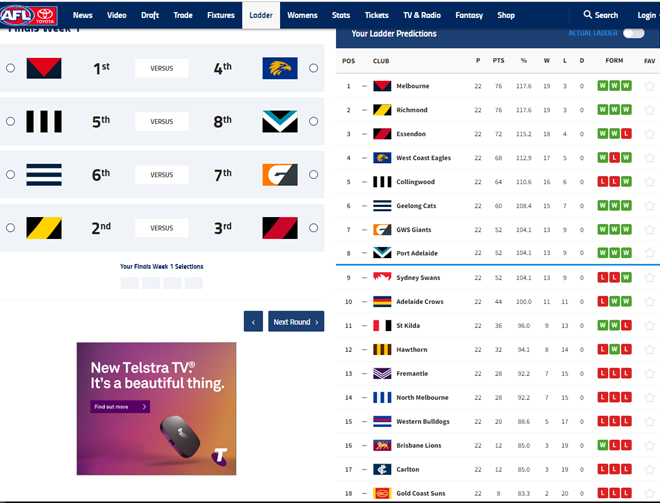Click Melbourne's favourite star icon
This screenshot has height=503, width=660.
pos(649,86)
